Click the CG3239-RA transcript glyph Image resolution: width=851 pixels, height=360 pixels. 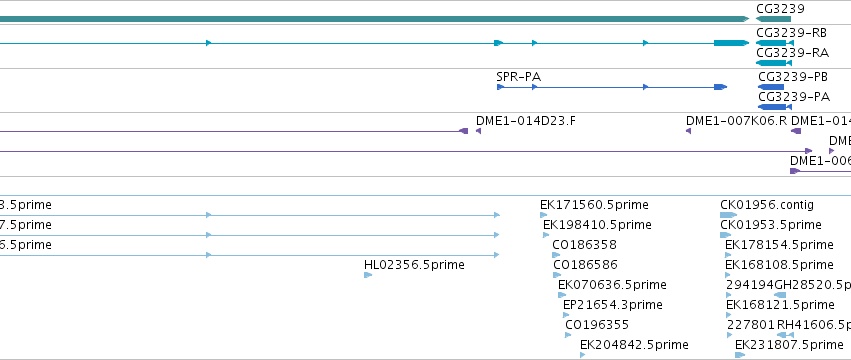coord(774,63)
